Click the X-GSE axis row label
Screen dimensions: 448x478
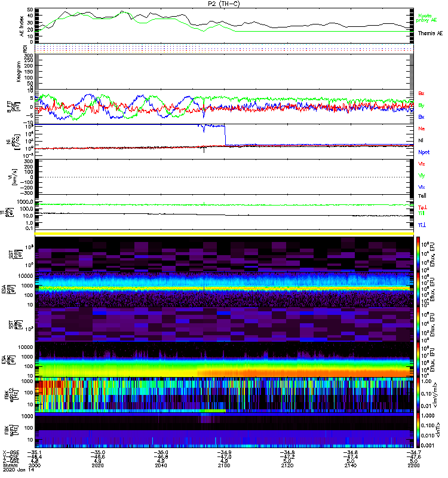click(x=11, y=452)
